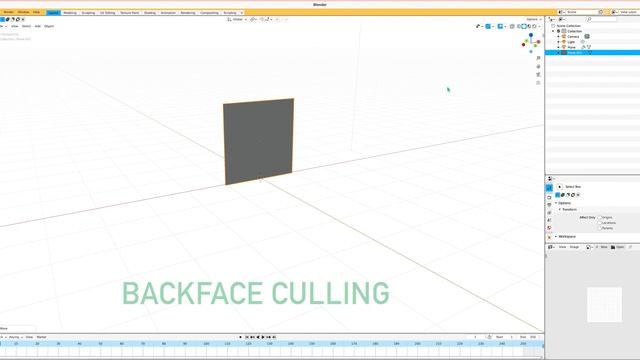The image size is (640, 360).
Task: Click the highlighted object row in outliner
Action: 593,52
